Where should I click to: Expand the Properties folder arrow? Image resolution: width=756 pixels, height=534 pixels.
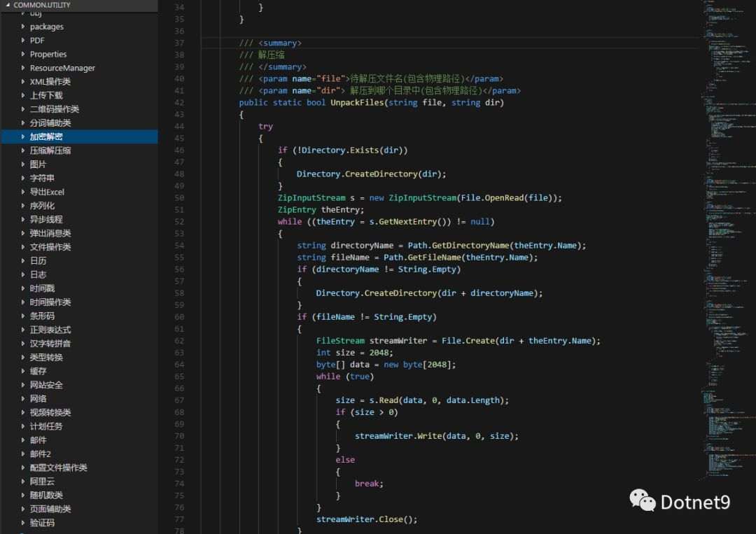pos(22,54)
